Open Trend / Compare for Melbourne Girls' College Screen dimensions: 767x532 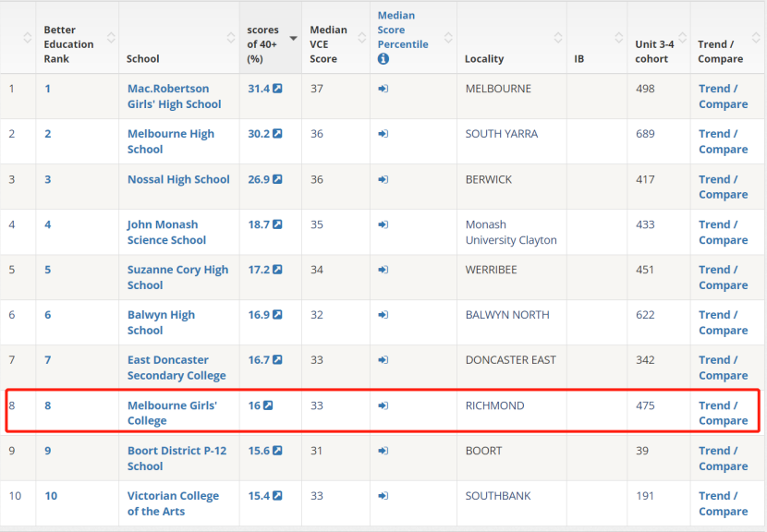click(x=723, y=413)
